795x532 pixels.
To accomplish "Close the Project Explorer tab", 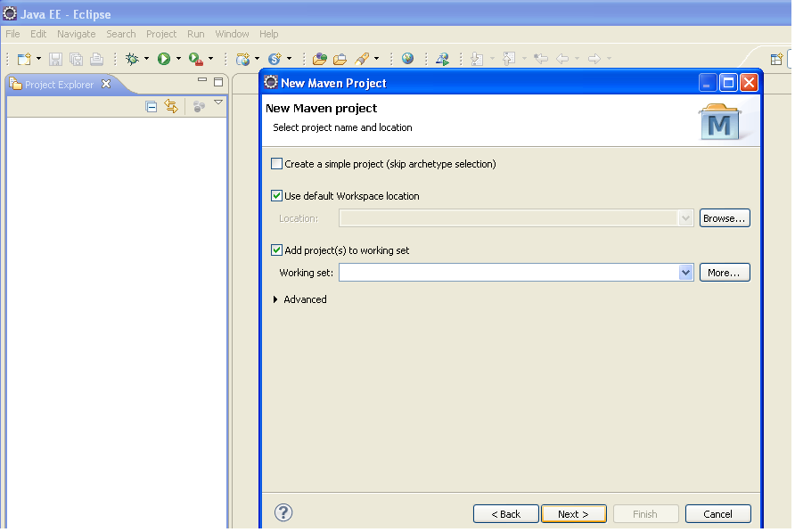I will click(106, 84).
